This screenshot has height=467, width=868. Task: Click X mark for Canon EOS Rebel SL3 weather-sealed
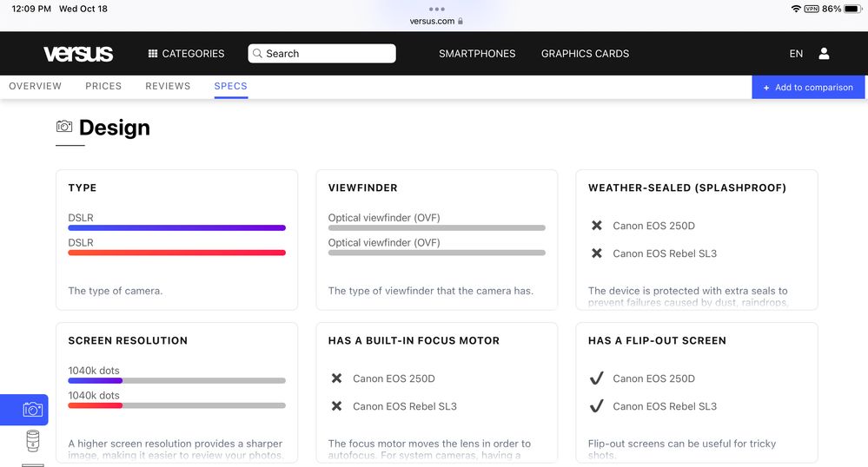596,253
